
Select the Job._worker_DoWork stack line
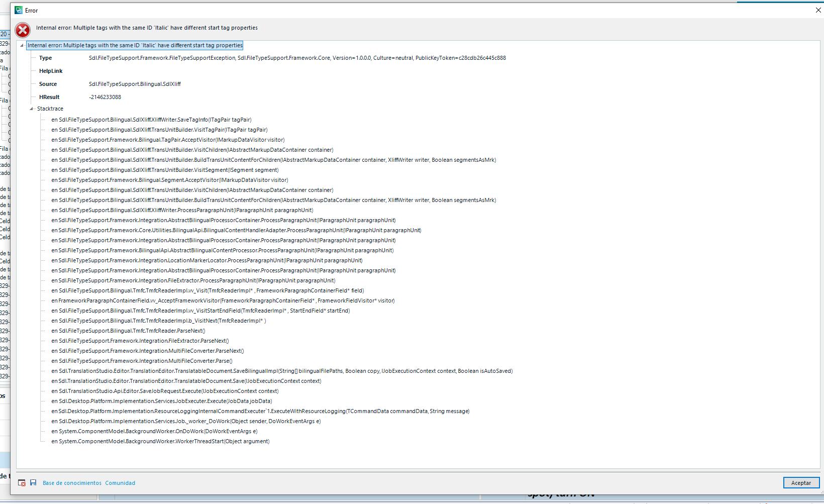point(186,421)
